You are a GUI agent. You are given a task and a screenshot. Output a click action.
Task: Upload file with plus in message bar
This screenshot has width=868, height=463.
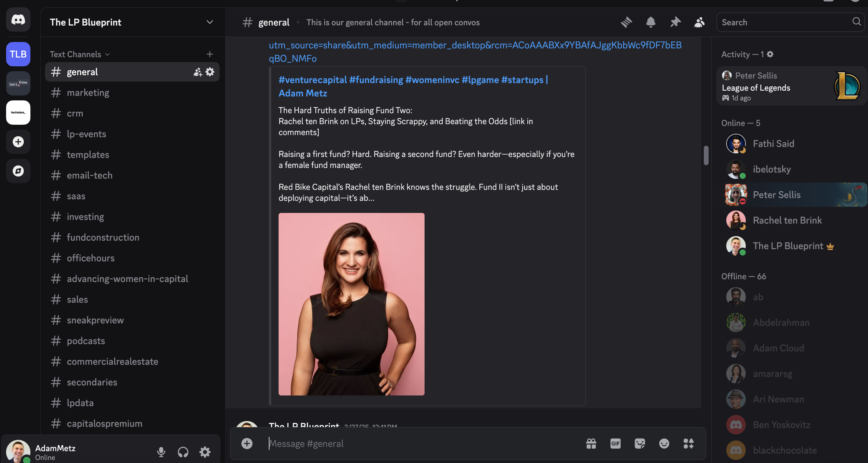coord(247,444)
